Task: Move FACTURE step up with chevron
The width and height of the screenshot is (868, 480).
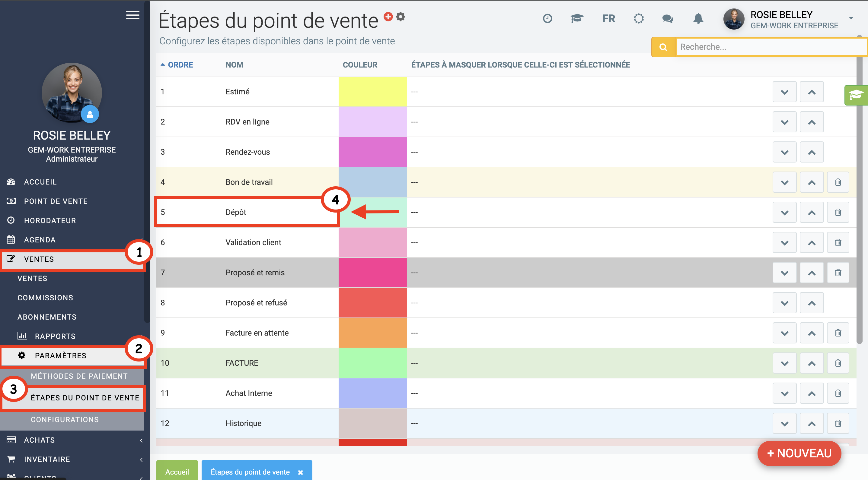Action: point(811,363)
